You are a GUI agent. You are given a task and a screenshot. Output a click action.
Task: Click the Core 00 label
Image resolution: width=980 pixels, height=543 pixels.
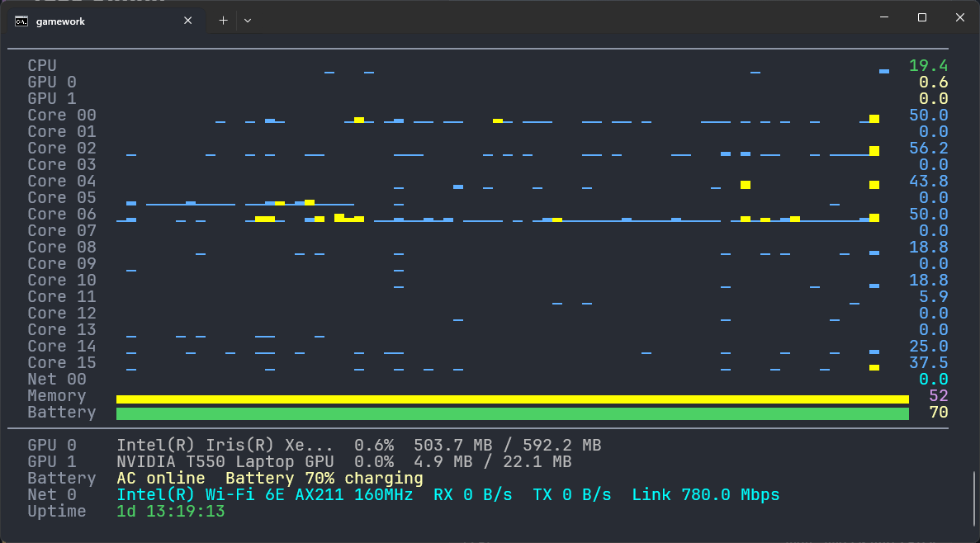click(x=62, y=115)
